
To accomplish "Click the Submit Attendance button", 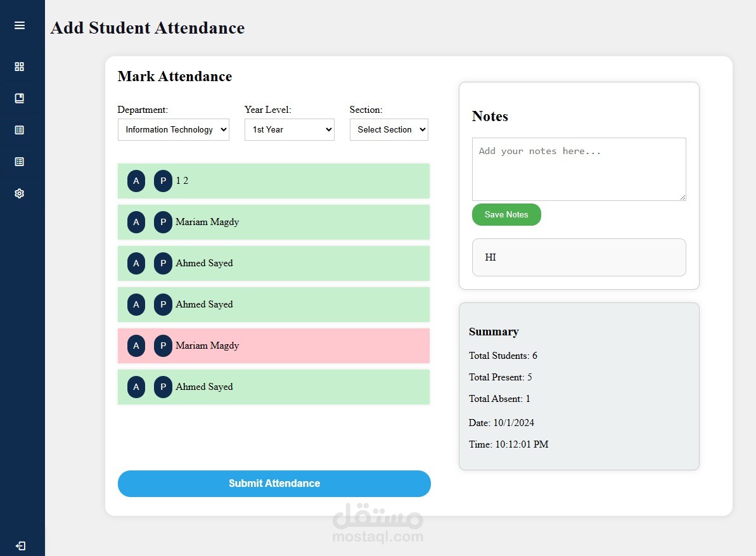I will (274, 484).
